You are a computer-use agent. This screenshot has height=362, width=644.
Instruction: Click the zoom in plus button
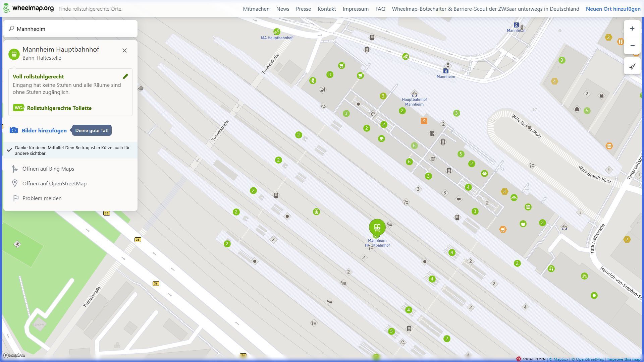pyautogui.click(x=632, y=29)
